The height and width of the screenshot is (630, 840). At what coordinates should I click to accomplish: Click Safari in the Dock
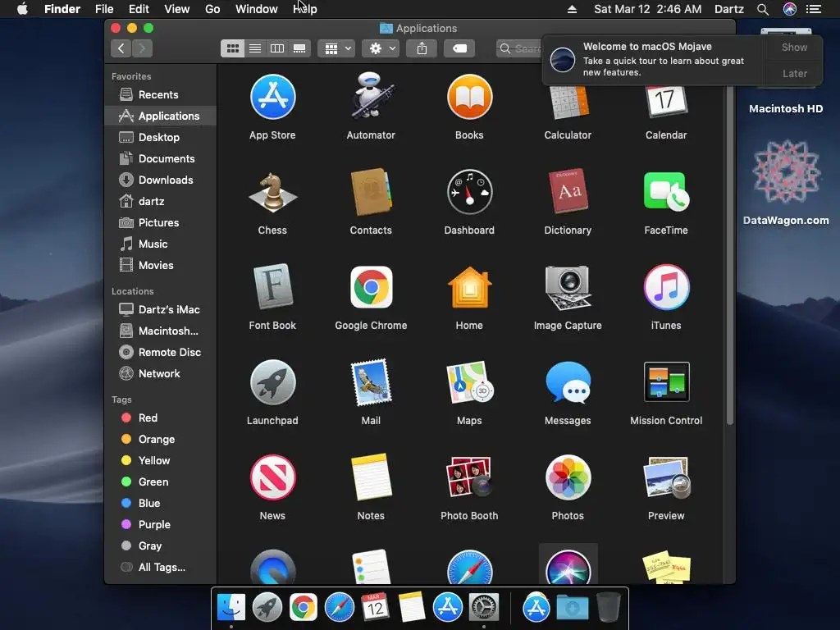(339, 608)
